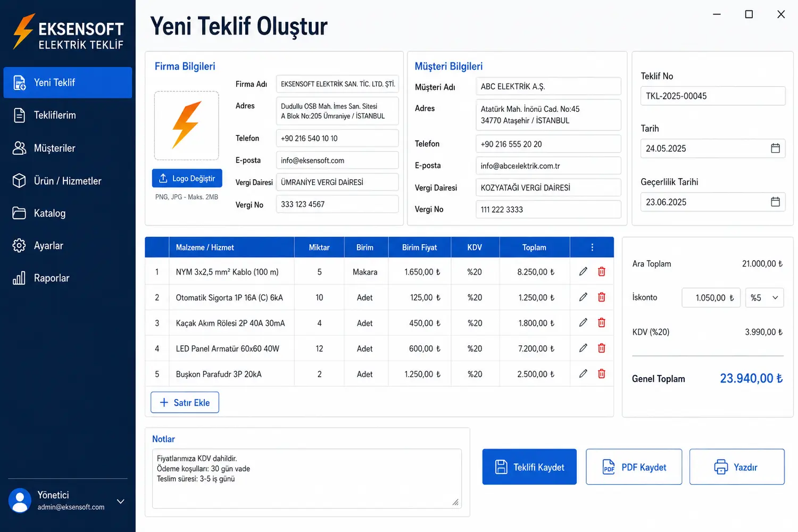
Task: Click customer Telefon field +90 216 555 20 20
Action: [548, 144]
